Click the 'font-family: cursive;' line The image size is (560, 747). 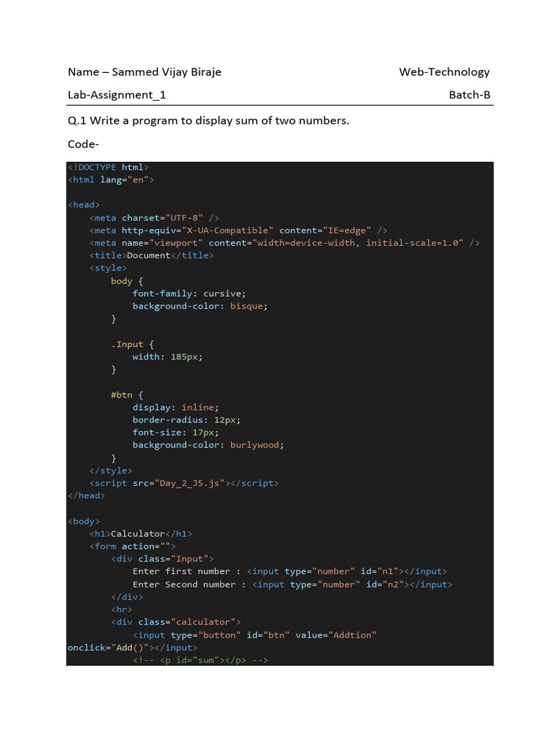[x=189, y=293]
